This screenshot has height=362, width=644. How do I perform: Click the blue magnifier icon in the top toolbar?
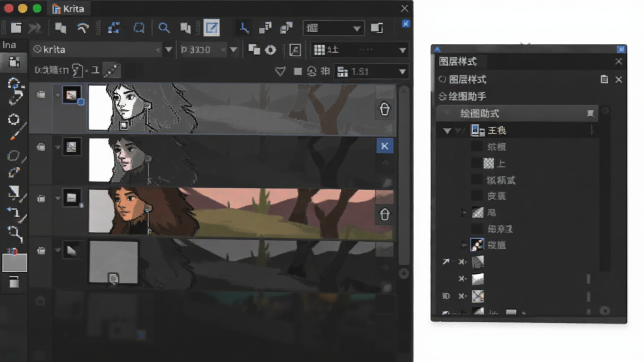[164, 28]
